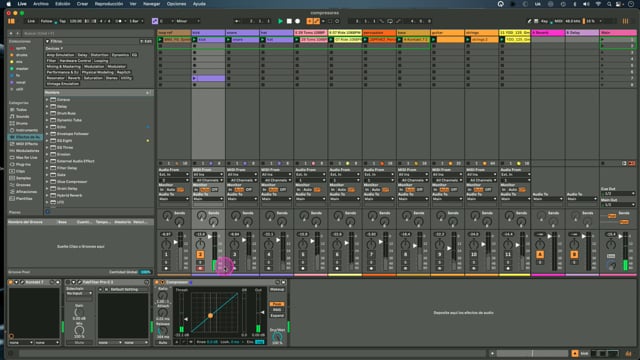Click the Makeup button in Compressor
Viewport: 640px width, 360px height.
(x=277, y=289)
